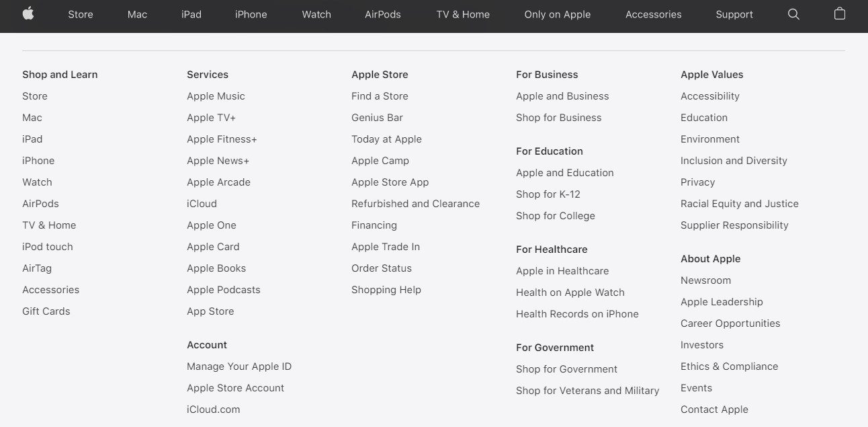Open the iCloud.com link
Image resolution: width=868 pixels, height=427 pixels.
pos(213,409)
